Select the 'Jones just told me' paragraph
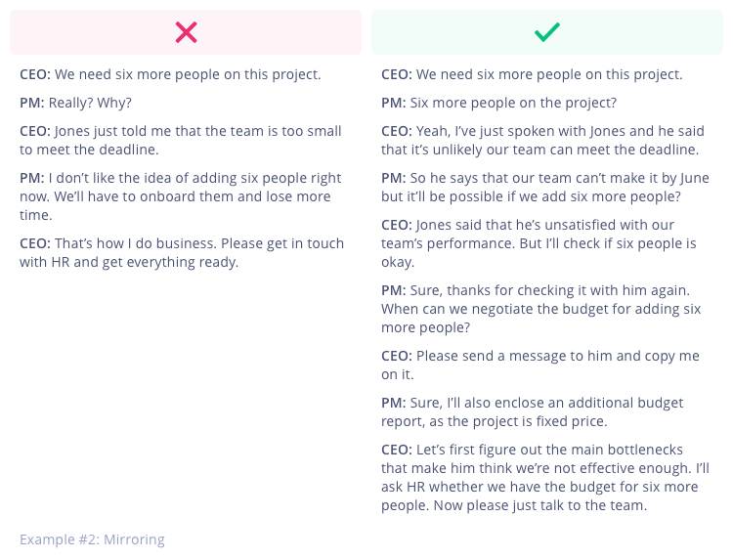The image size is (733, 560). (181, 140)
